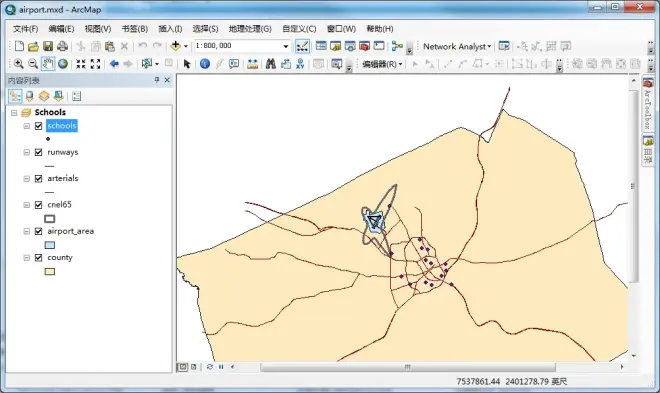Open the 地理处理(G) menu
660x393 pixels.
[x=250, y=29]
